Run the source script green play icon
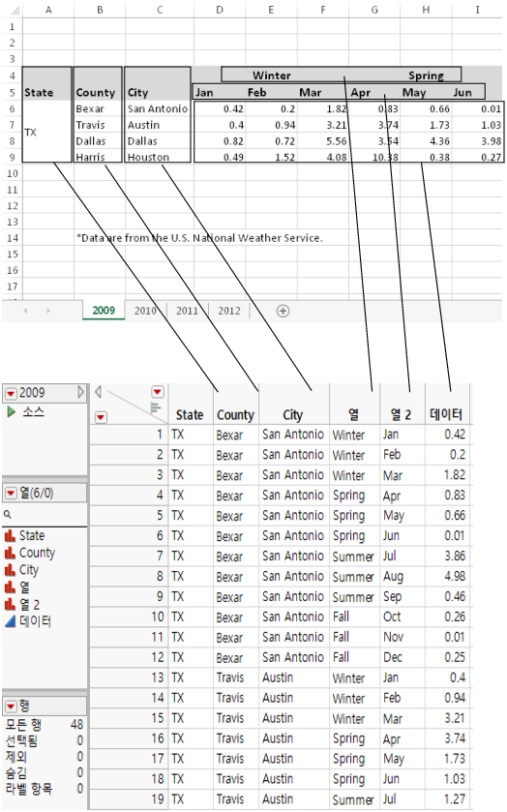This screenshot has width=507, height=812. pyautogui.click(x=12, y=412)
